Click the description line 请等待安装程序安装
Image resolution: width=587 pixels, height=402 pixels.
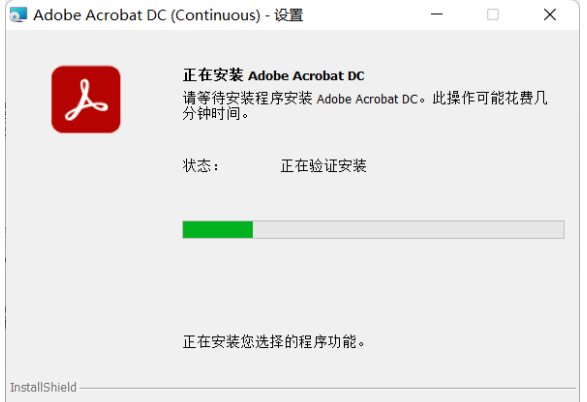click(x=247, y=98)
